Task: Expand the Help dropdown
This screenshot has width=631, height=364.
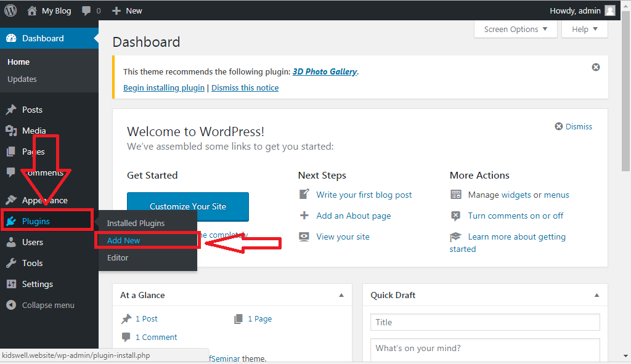Action: coord(584,29)
